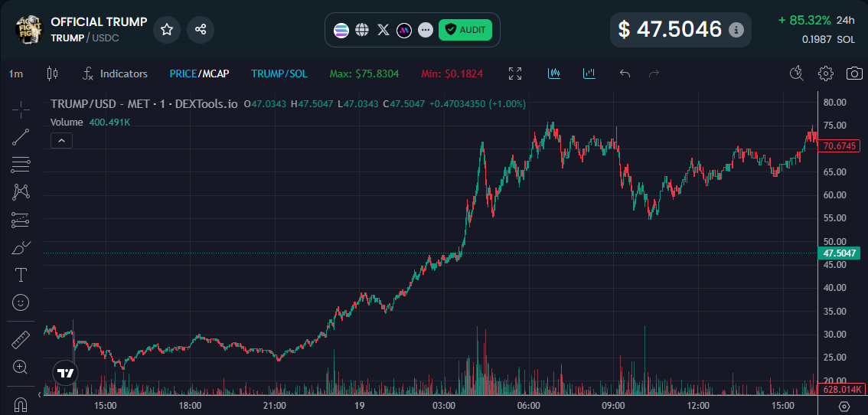This screenshot has height=415, width=868.
Task: Select the trend line tool
Action: click(21, 137)
